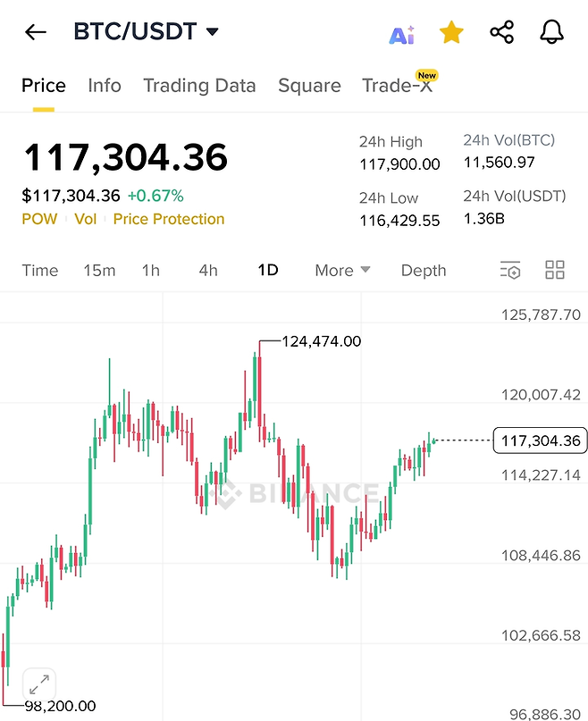588x721 pixels.
Task: Tap the share icon
Action: pos(502,33)
